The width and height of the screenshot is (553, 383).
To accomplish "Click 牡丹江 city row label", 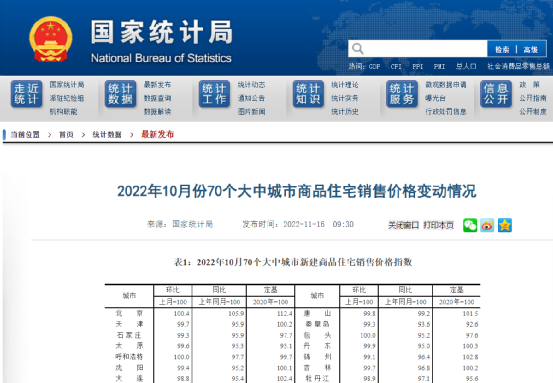I will tap(317, 378).
